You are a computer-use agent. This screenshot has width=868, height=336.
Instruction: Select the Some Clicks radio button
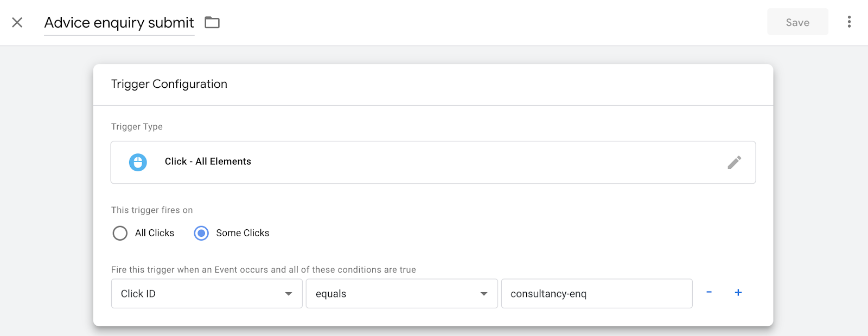coord(201,233)
